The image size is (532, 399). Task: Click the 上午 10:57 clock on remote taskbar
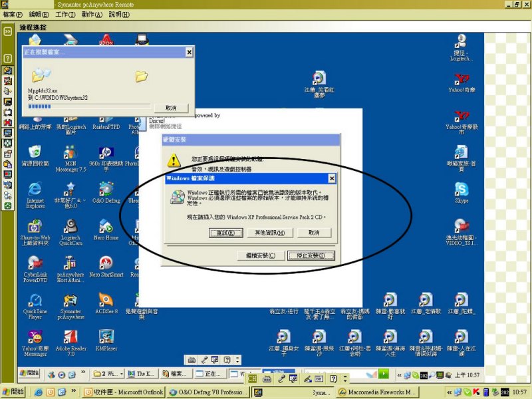pyautogui.click(x=467, y=375)
